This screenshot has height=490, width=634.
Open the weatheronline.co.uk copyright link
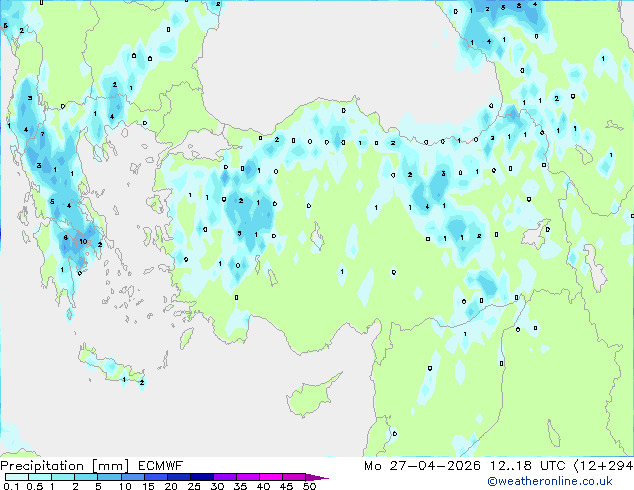(x=550, y=481)
